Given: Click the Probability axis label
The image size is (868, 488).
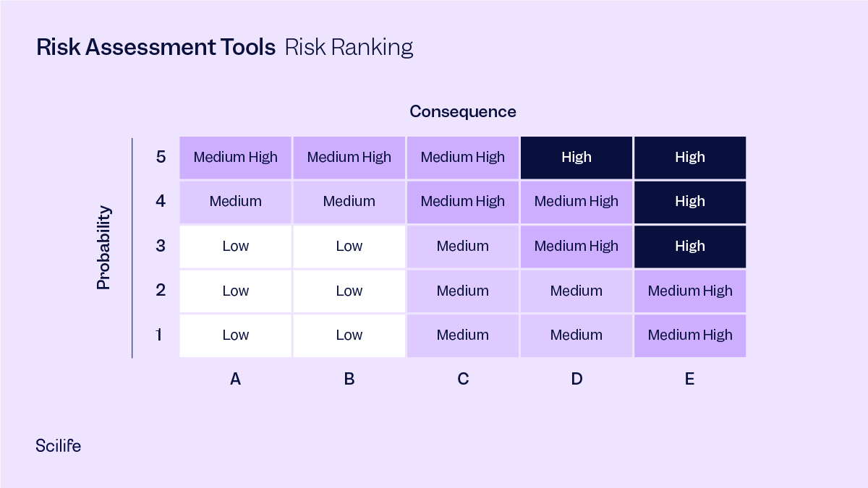Looking at the screenshot, I should click(104, 247).
